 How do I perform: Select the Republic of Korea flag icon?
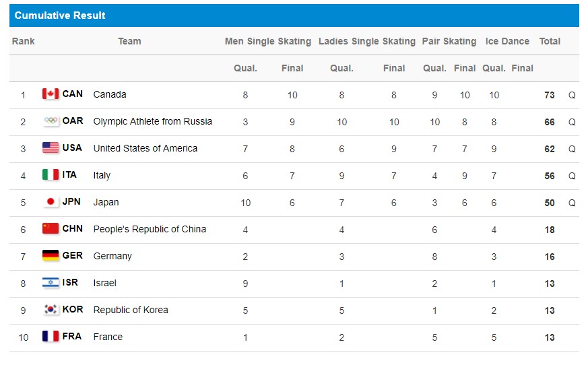click(x=51, y=310)
